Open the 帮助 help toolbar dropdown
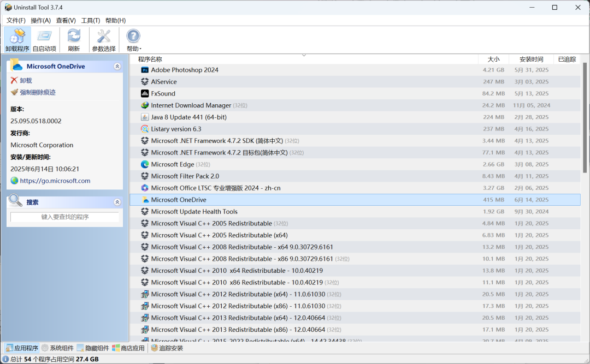Viewport: 590px width, 364px height. pos(134,40)
